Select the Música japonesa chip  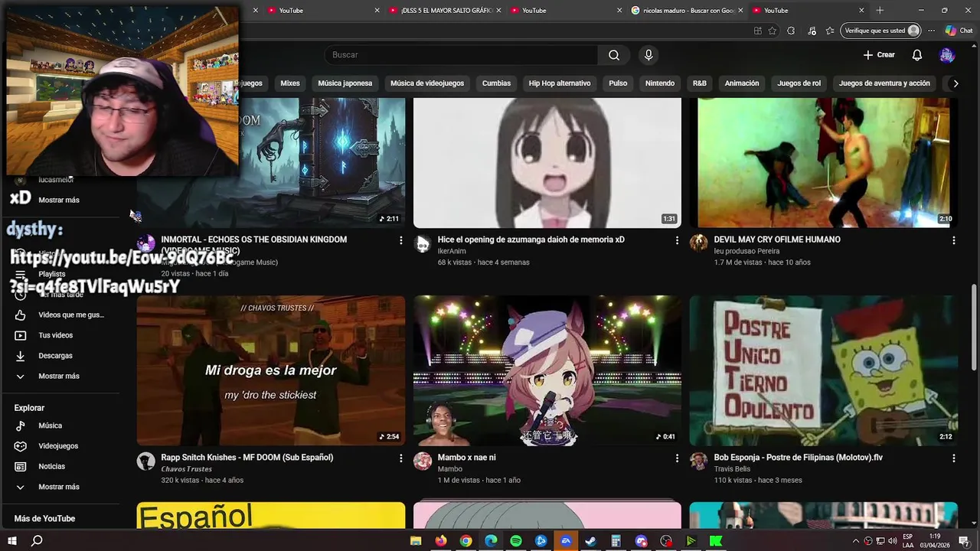[345, 83]
